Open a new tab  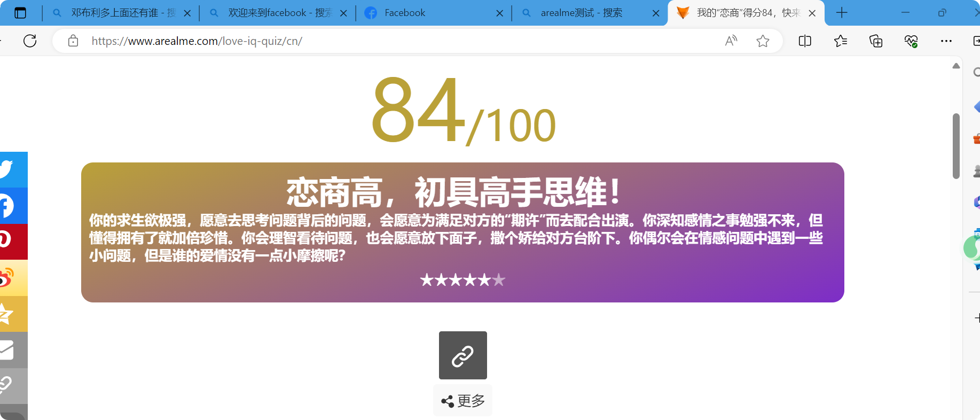pos(842,13)
